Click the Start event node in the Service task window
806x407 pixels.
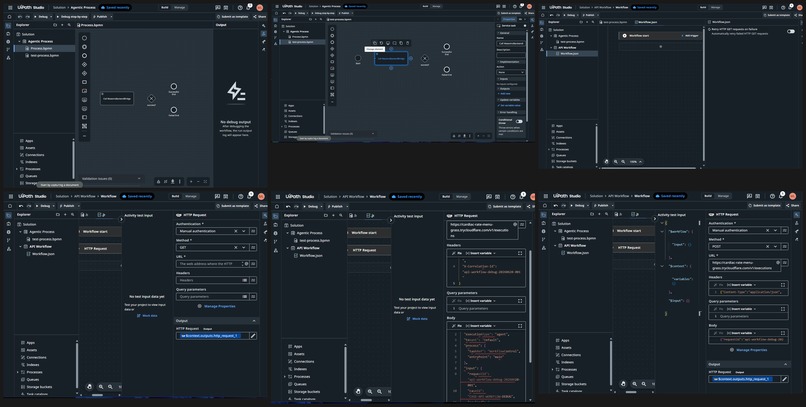(x=358, y=58)
